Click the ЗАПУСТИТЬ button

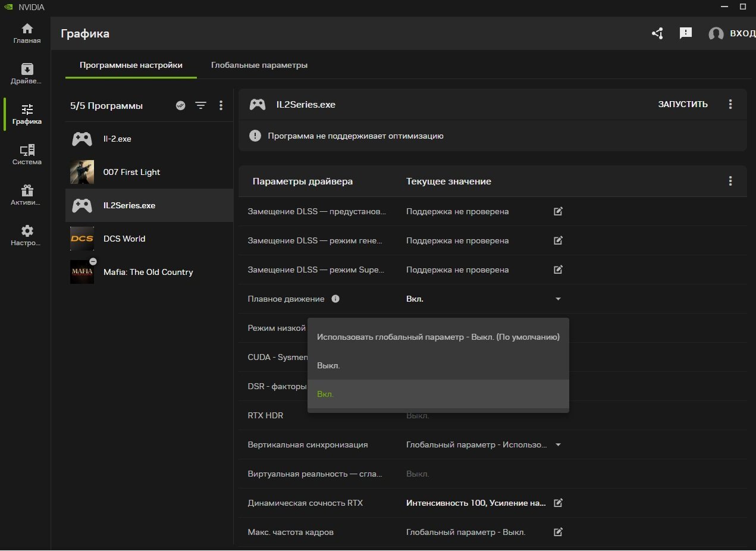683,104
